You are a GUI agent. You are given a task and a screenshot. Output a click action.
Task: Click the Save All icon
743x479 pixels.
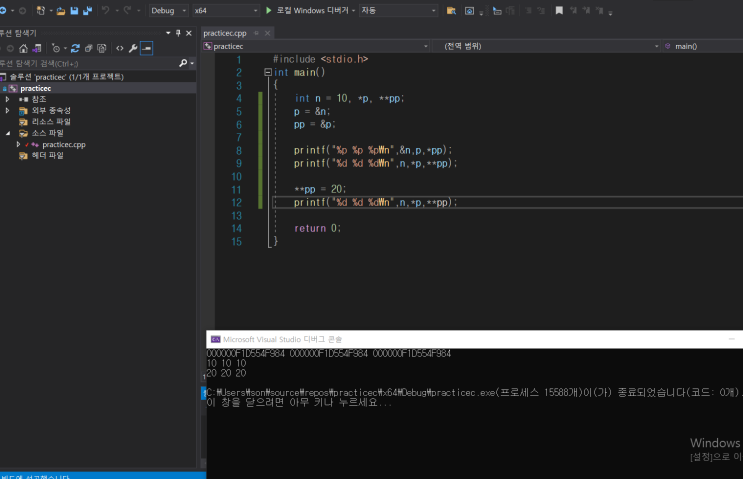click(88, 10)
